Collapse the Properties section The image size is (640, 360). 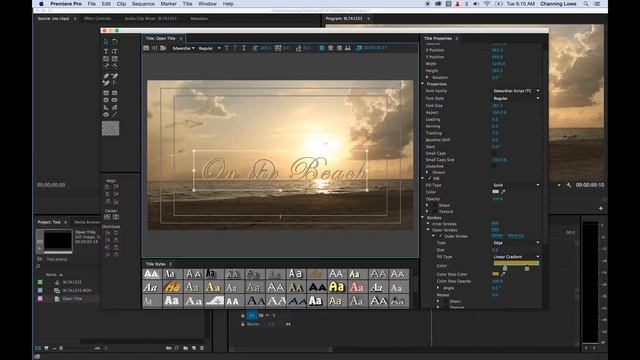(x=423, y=84)
